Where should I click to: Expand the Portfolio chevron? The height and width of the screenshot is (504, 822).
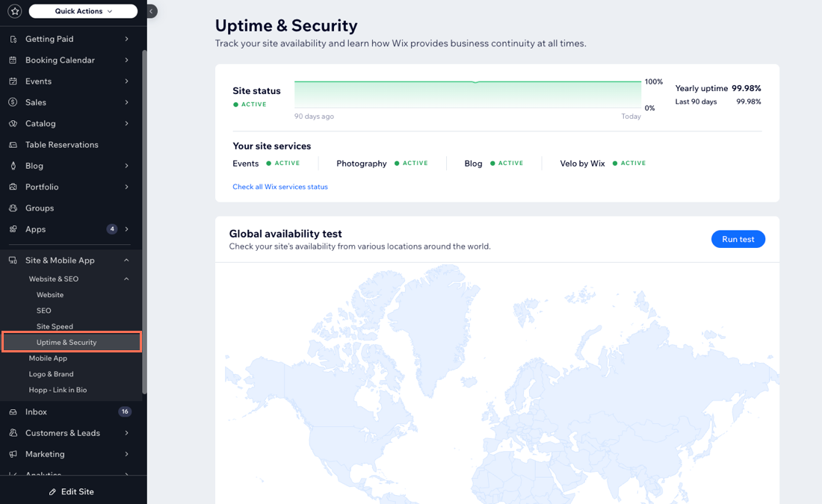(x=127, y=187)
